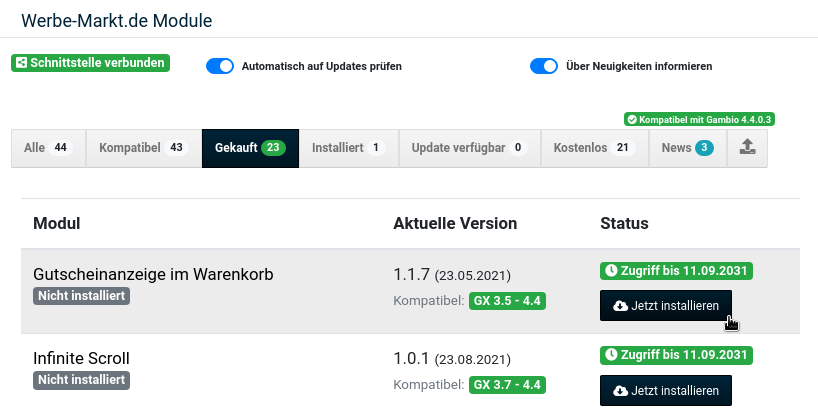Open the Update verfügbar tab
The height and width of the screenshot is (415, 818).
tap(470, 148)
